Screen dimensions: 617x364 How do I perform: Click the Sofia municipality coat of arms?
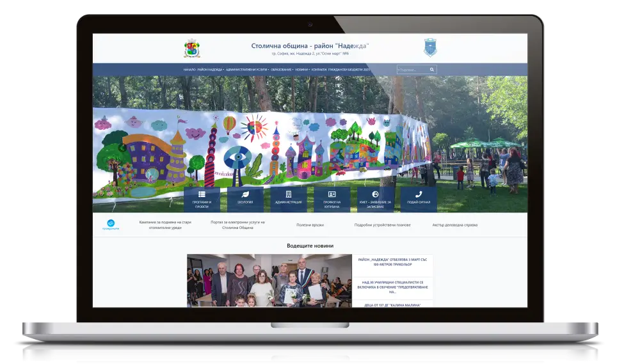pyautogui.click(x=192, y=49)
